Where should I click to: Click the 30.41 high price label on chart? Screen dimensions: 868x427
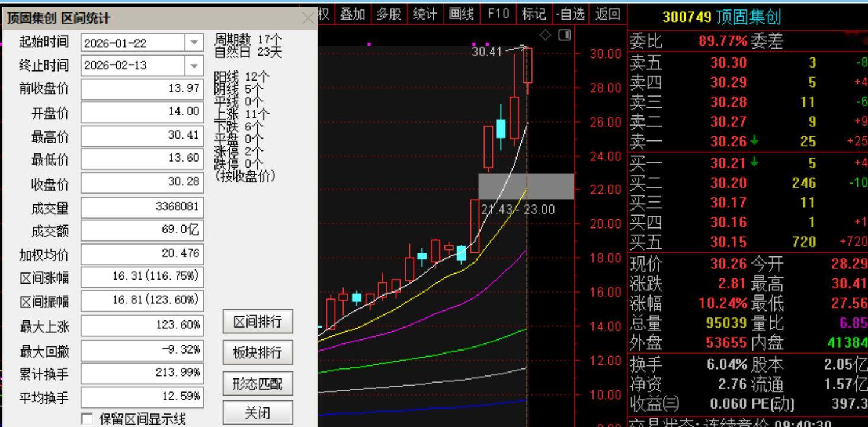[x=486, y=52]
